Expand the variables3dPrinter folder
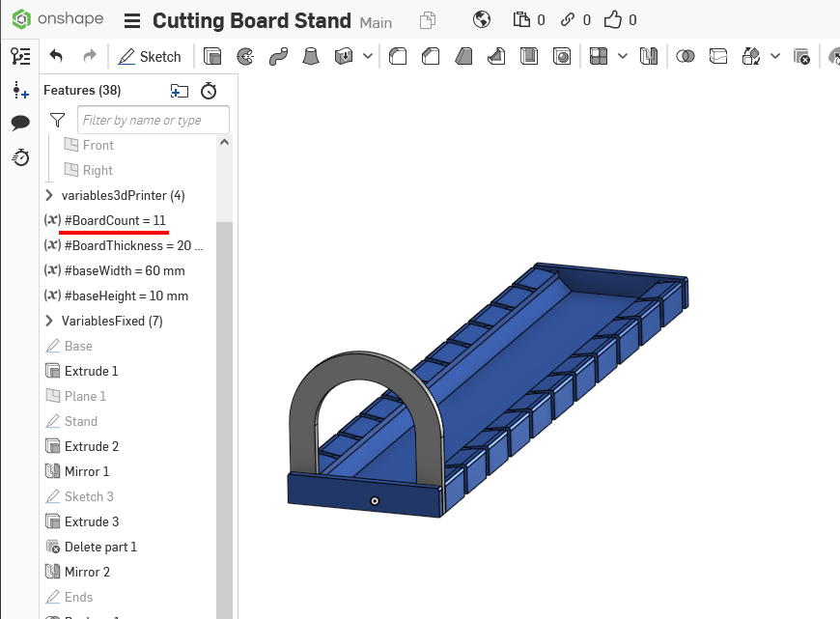This screenshot has height=619, width=840. pos(49,195)
